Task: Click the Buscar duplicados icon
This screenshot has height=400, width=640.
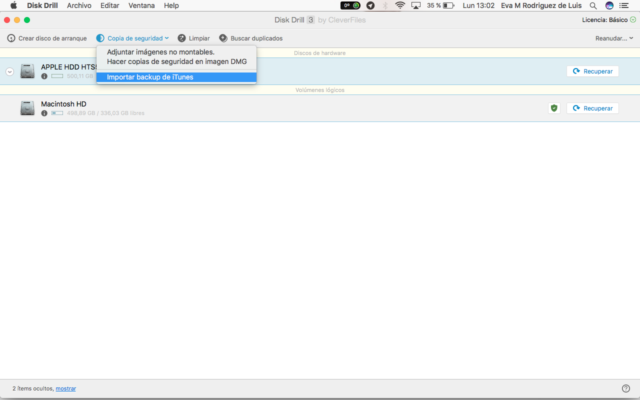Action: click(x=223, y=38)
